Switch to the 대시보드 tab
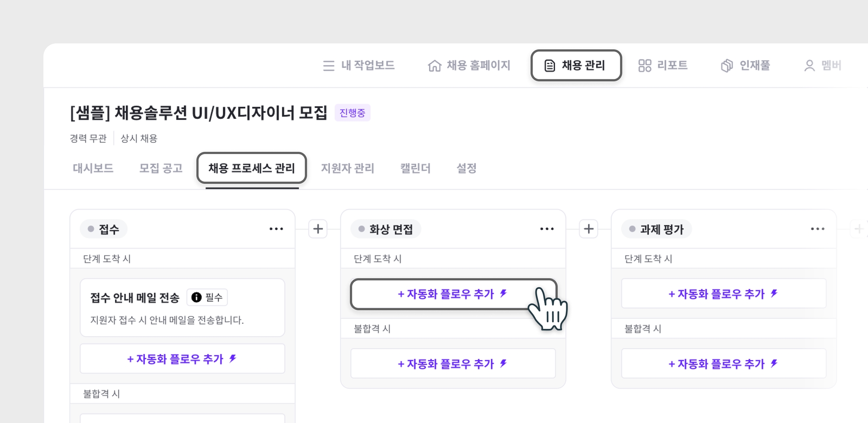 [93, 168]
